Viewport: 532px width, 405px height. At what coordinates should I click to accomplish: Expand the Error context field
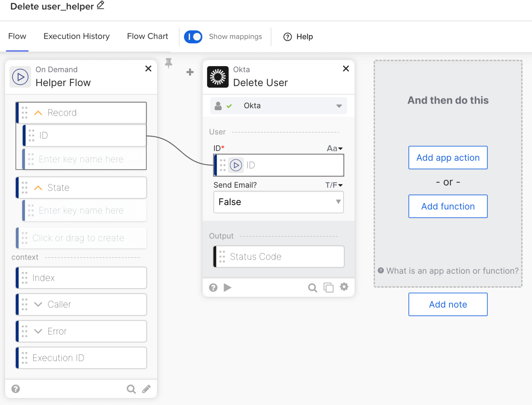click(x=38, y=331)
